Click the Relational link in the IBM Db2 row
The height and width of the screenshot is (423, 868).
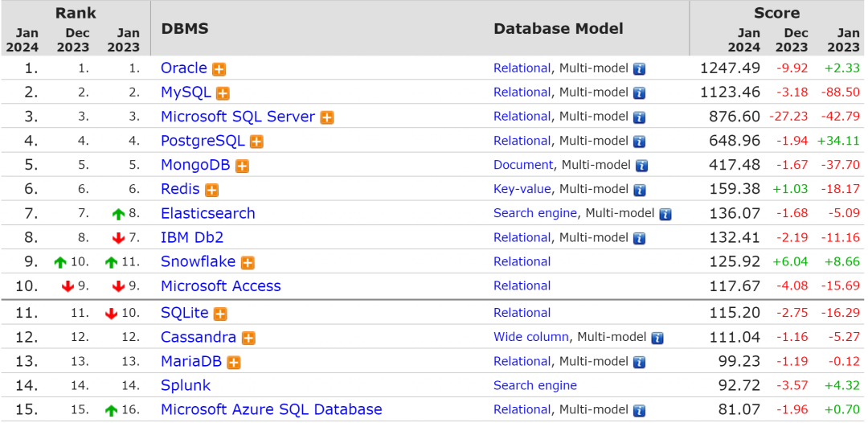coord(522,237)
